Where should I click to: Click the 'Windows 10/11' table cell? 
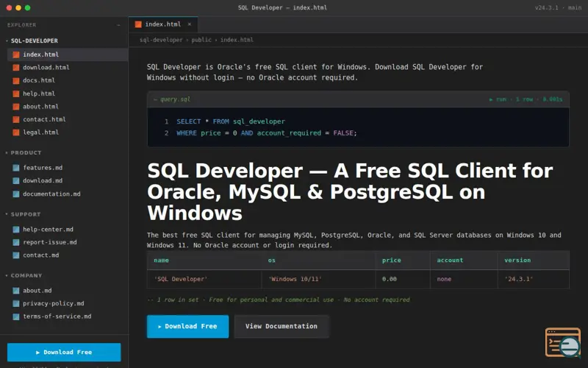click(x=318, y=279)
